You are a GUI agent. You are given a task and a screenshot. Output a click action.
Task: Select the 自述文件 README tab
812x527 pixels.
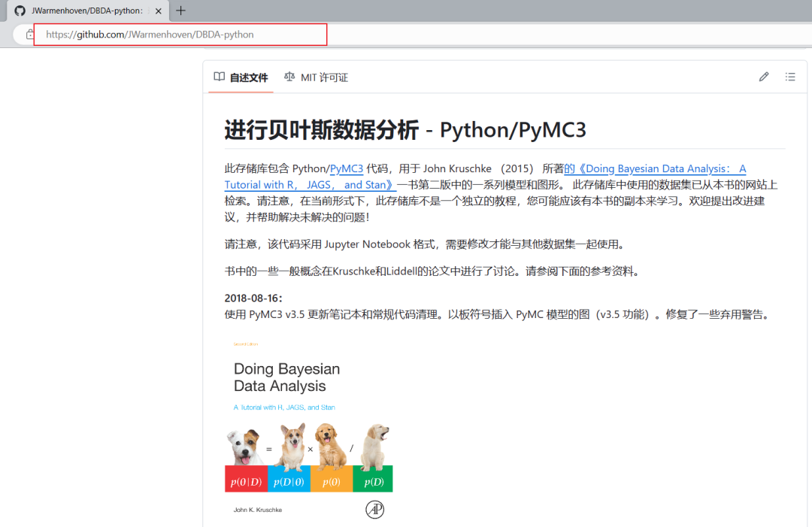click(x=241, y=77)
